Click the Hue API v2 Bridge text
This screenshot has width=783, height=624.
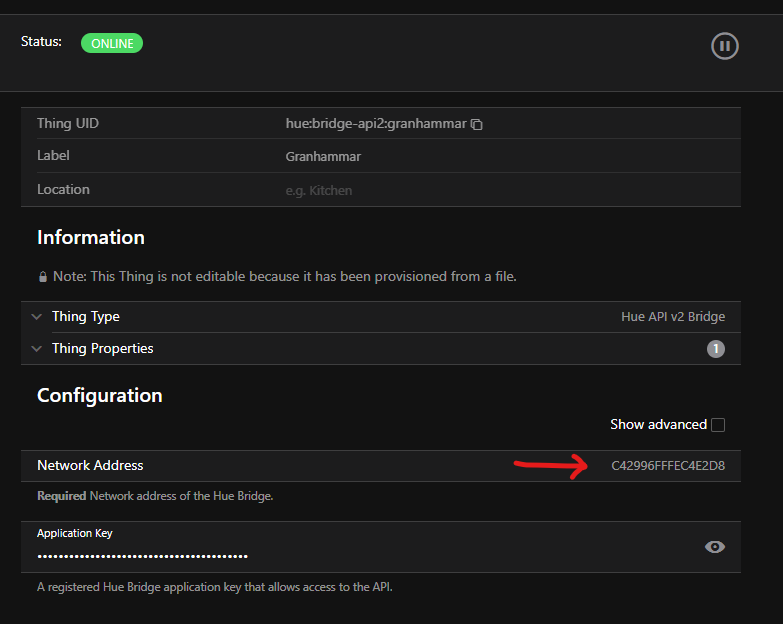pos(673,317)
